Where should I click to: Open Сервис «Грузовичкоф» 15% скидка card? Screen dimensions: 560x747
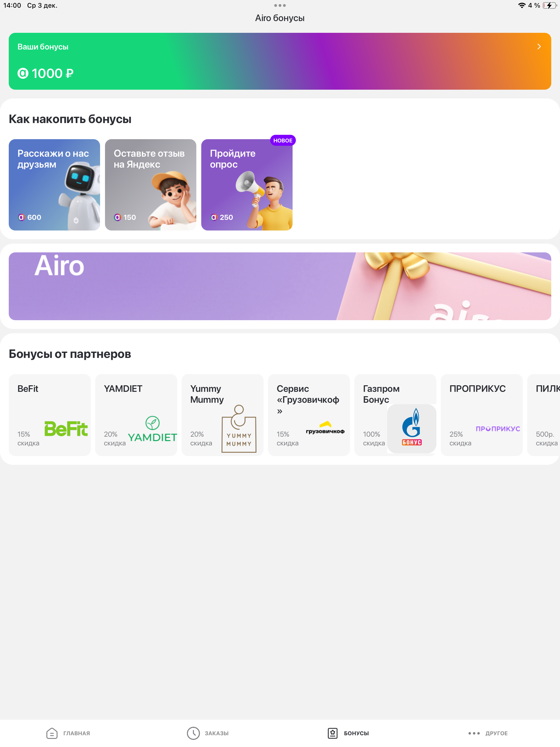point(309,415)
